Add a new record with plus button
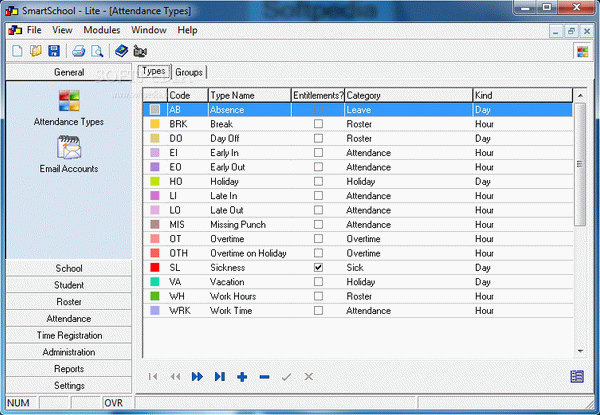Viewport: 600px width, 415px height. pos(242,377)
